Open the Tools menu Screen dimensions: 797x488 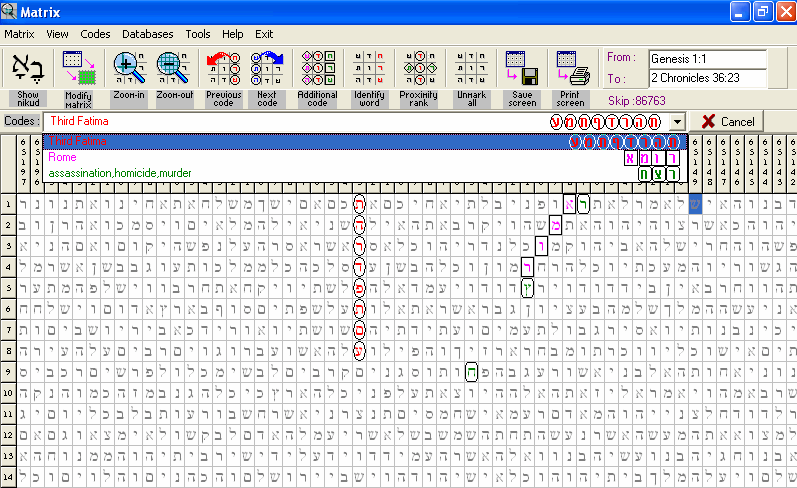tap(198, 34)
